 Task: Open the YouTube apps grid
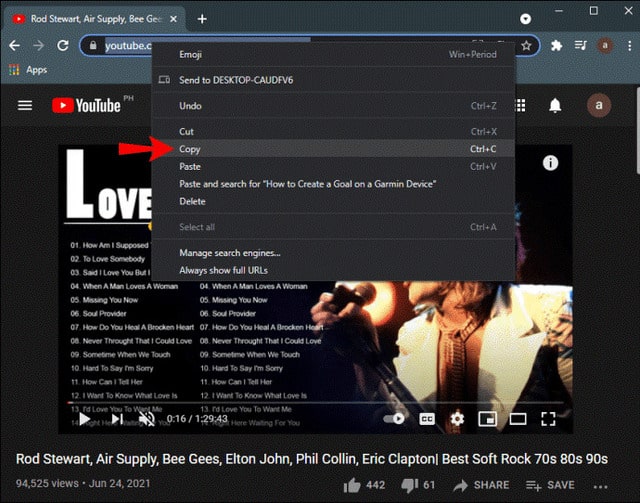[x=520, y=106]
